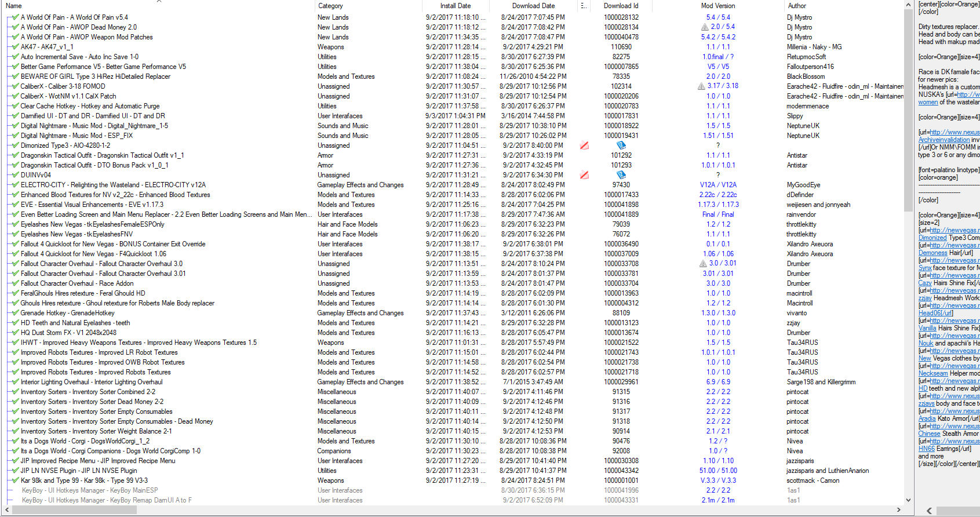Sort by the Author column header
980x517 pixels.
(843, 6)
